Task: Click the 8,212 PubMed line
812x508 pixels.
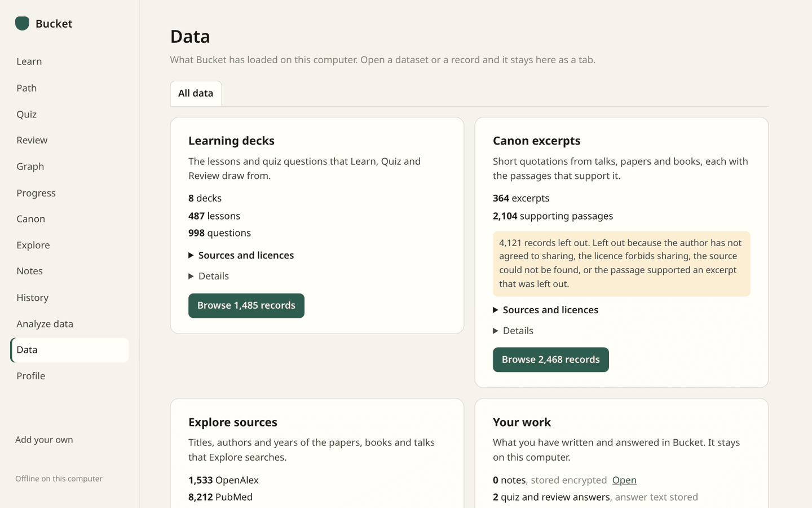Action: [220, 497]
